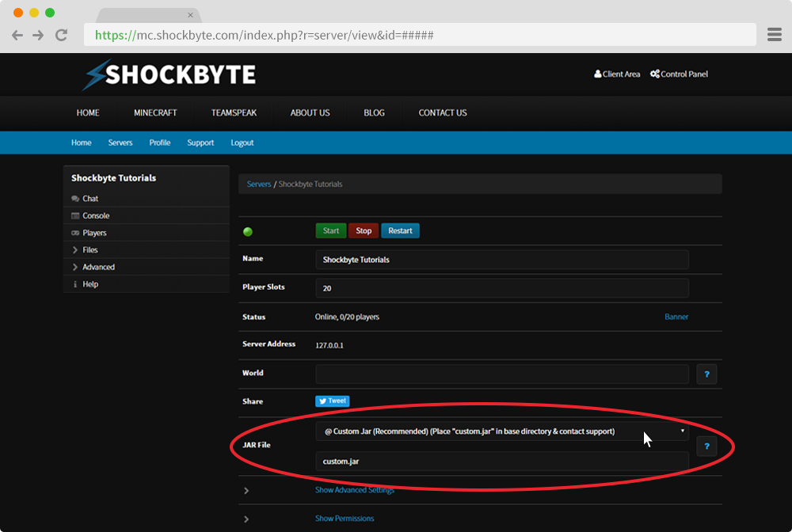
Task: Click server address 127.0.0.1 text
Action: pyautogui.click(x=329, y=346)
